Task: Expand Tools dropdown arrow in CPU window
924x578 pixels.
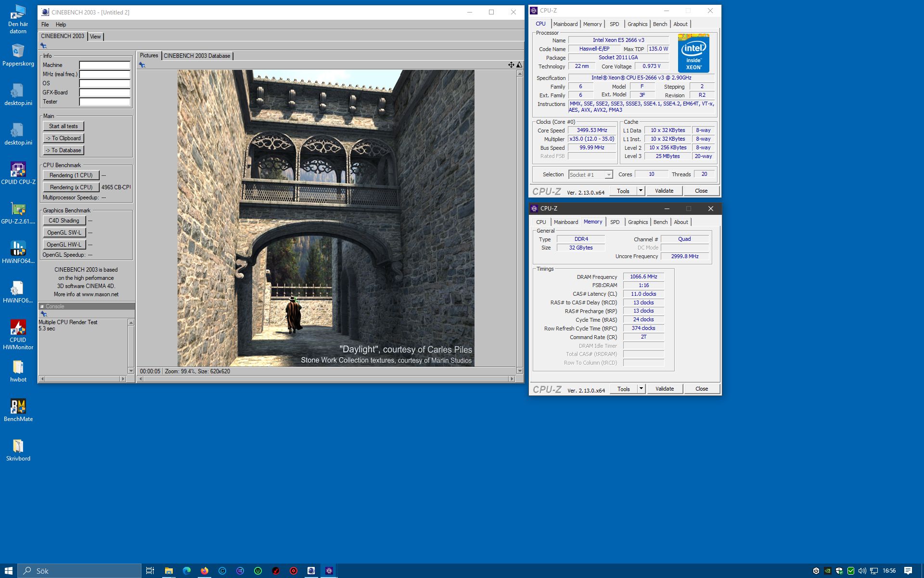Action: [x=641, y=191]
